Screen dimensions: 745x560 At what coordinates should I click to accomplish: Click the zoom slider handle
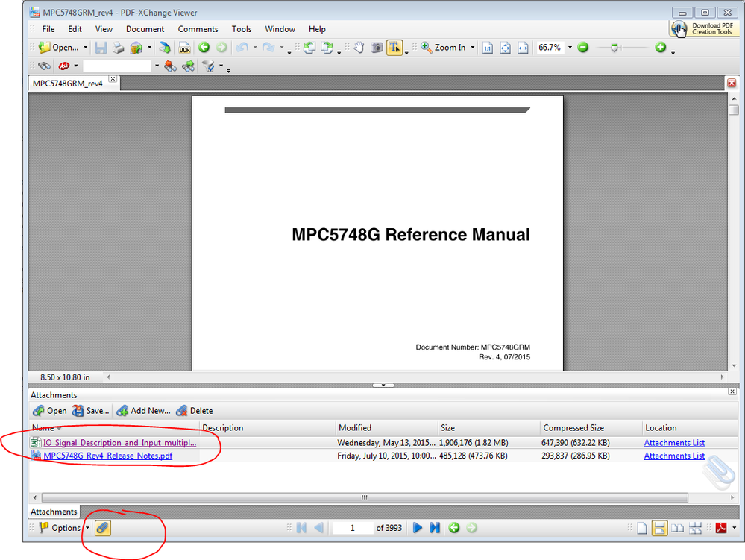pyautogui.click(x=614, y=48)
